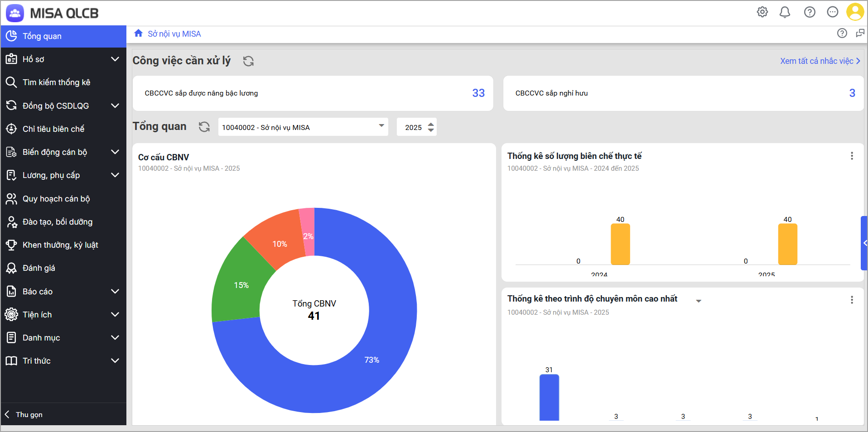Open the notifications bell
This screenshot has height=432, width=868.
[x=785, y=12]
